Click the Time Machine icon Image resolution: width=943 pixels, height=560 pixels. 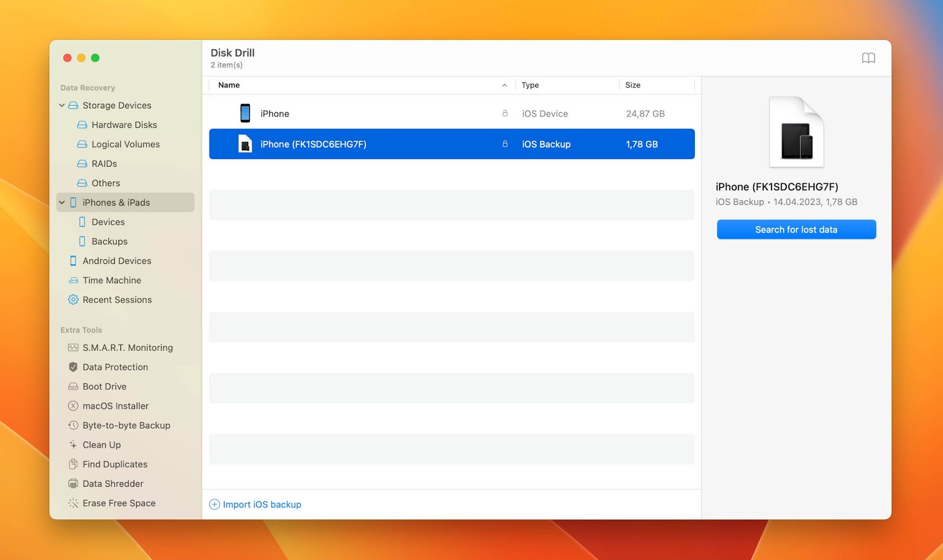[73, 280]
